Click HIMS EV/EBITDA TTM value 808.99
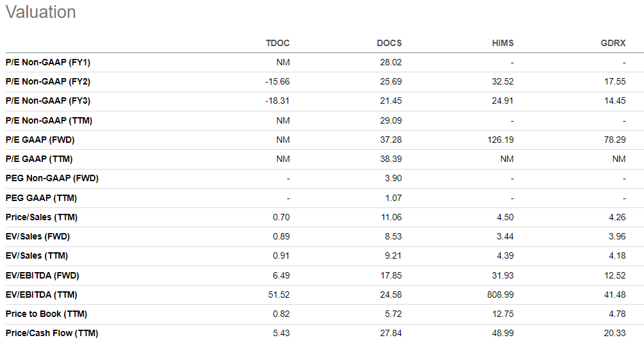The height and width of the screenshot is (347, 644). point(500,295)
